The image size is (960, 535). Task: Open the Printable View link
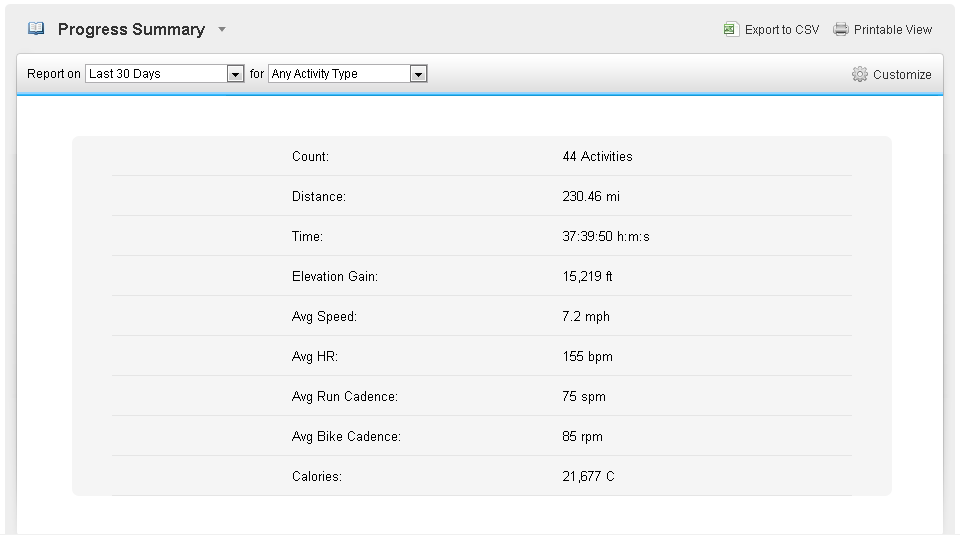[893, 29]
